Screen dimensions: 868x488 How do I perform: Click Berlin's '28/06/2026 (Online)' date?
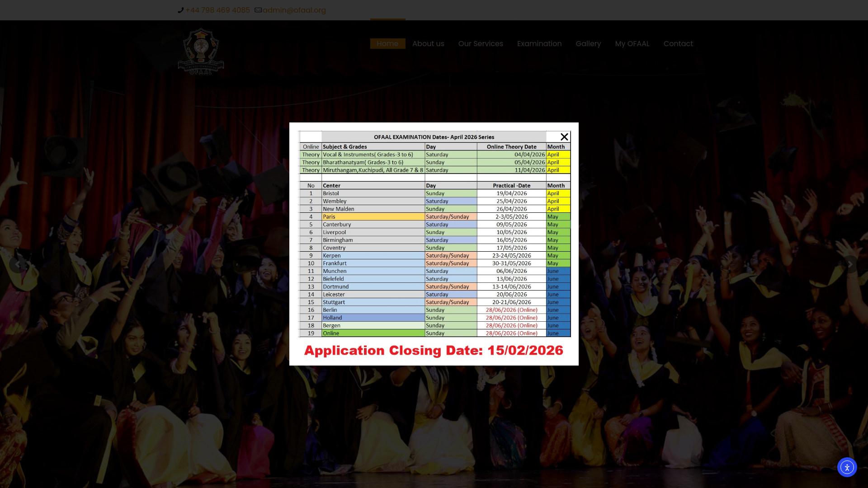tap(512, 310)
